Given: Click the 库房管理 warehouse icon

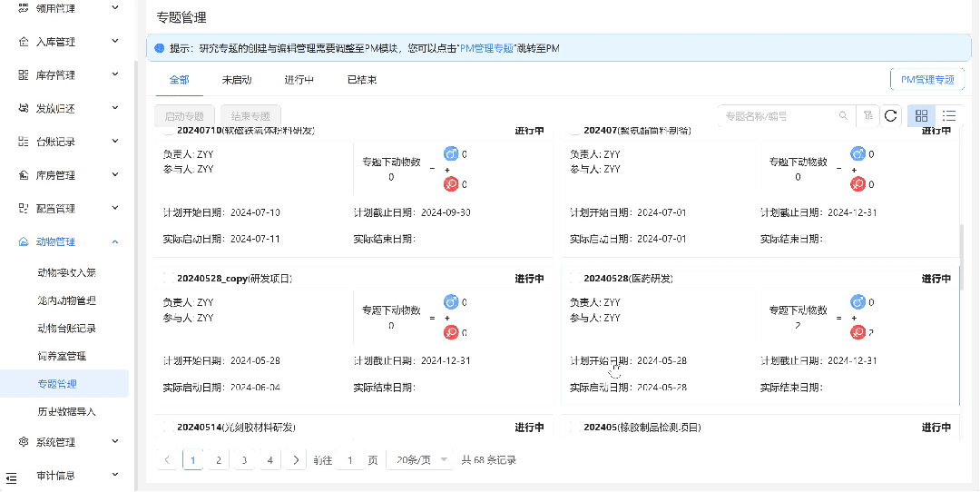Looking at the screenshot, I should pos(24,175).
